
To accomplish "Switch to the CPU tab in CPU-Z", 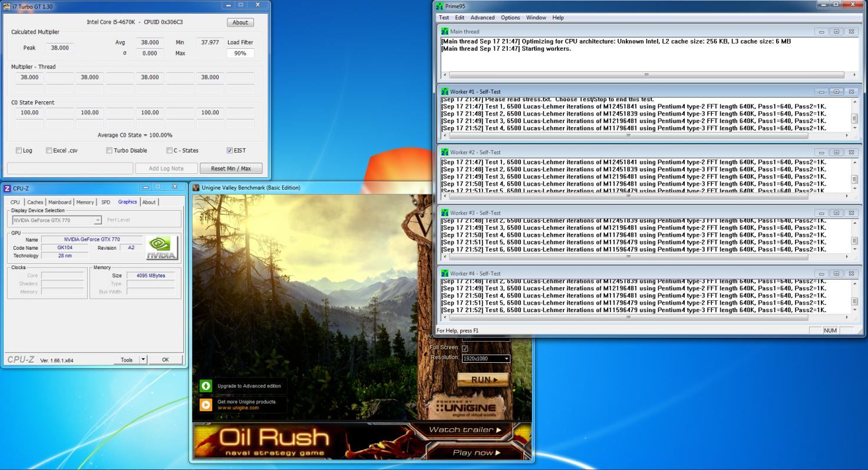I will [15, 202].
